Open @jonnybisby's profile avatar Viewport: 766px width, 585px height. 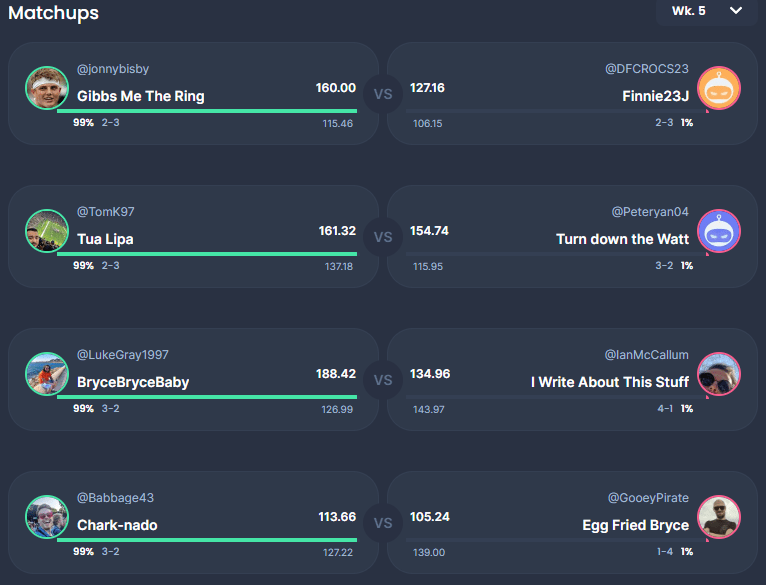(47, 88)
